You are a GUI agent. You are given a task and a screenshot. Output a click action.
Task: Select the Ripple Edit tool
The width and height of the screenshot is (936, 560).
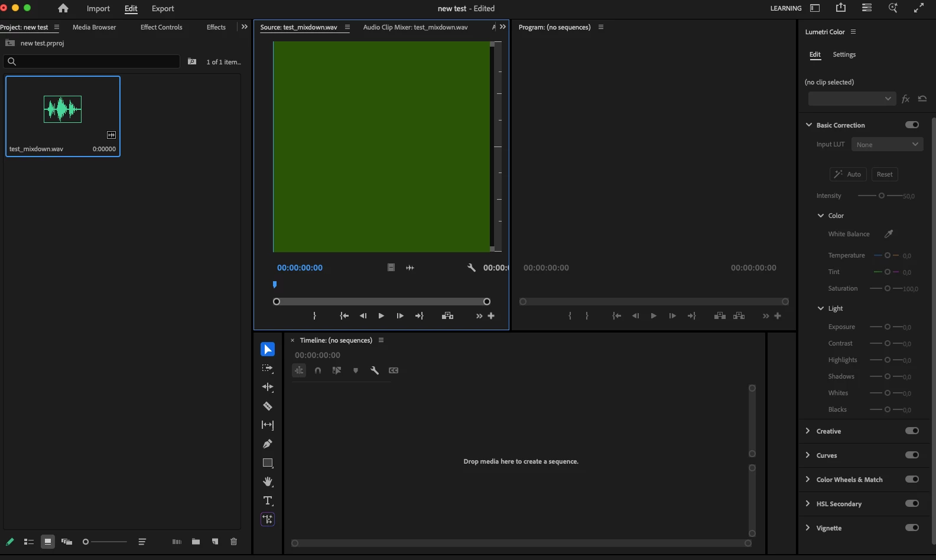point(268,388)
